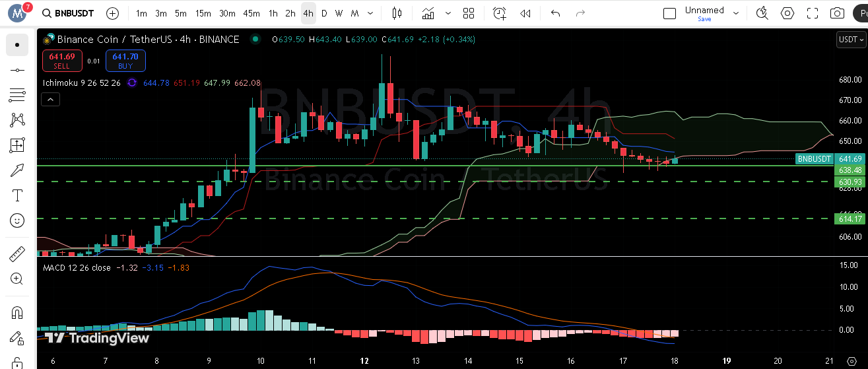Open the candlestick chart type selector
This screenshot has width=868, height=369.
[397, 13]
